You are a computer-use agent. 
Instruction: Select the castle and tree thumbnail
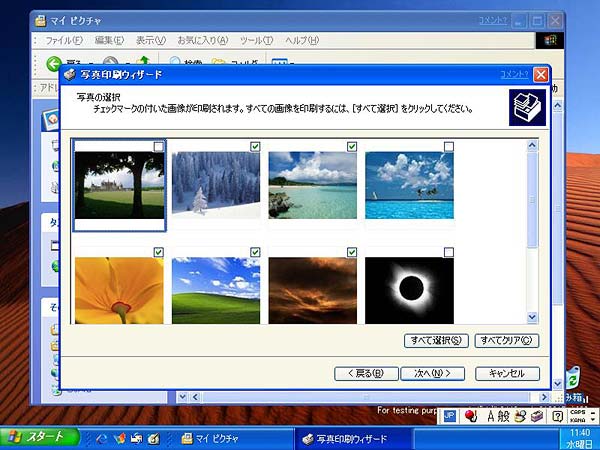pos(119,186)
